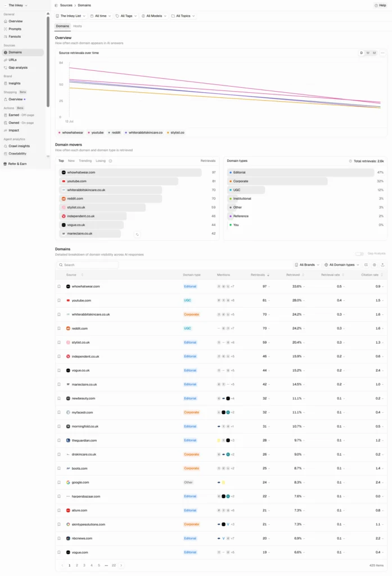Open Impact in the sidebar
This screenshot has width=392, height=576.
point(13,130)
